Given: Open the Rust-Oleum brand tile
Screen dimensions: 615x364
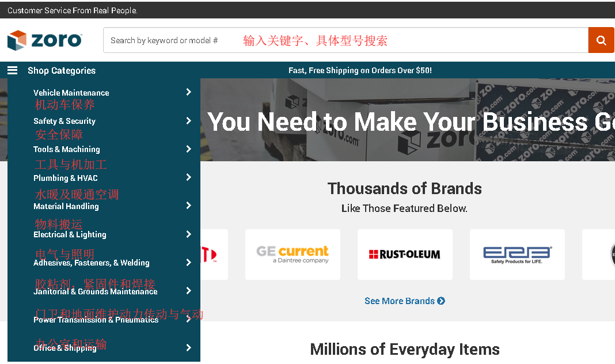Looking at the screenshot, I should click(405, 255).
